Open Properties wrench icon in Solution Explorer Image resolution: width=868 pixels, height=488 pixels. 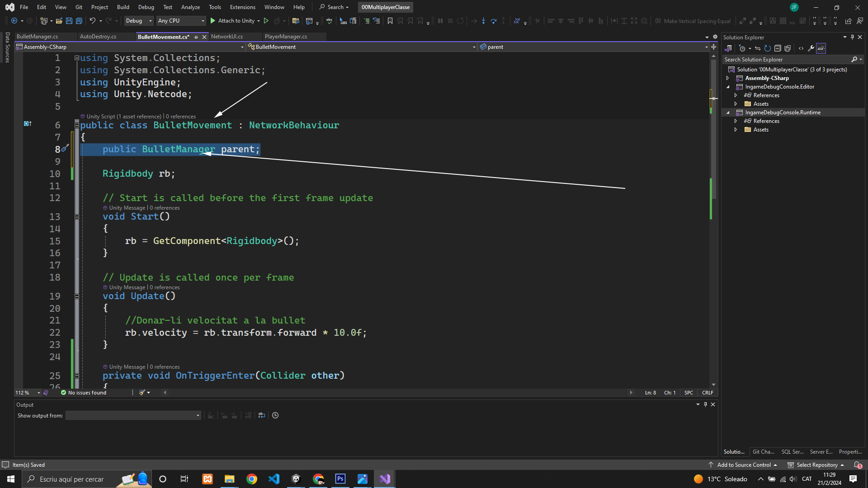[811, 48]
